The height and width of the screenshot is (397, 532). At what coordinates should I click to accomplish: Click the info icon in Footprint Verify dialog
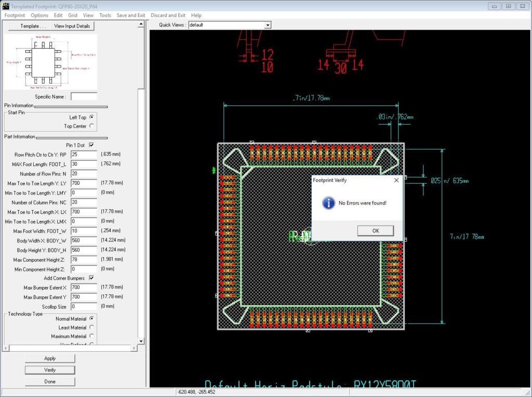point(328,203)
